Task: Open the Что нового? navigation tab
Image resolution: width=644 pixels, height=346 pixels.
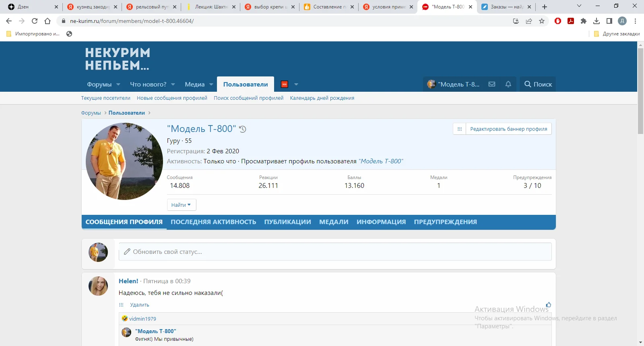Action: pos(148,84)
